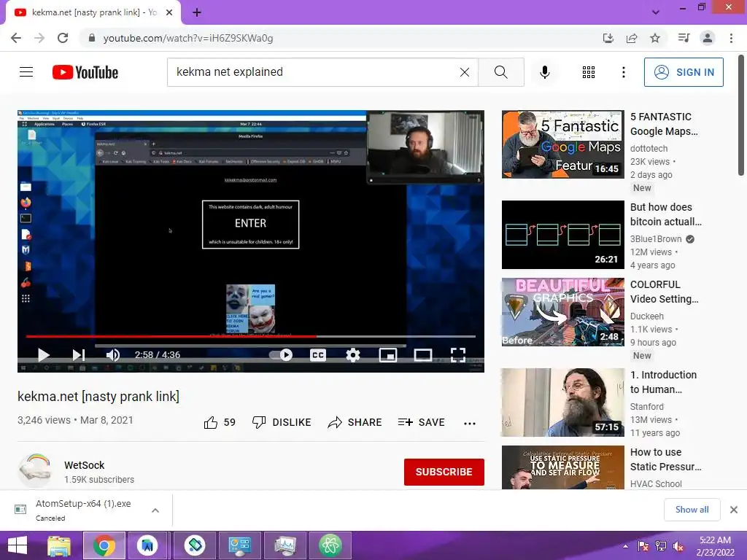Viewport: 747px width, 560px height.
Task: Open more actions ellipsis below video
Action: click(470, 423)
